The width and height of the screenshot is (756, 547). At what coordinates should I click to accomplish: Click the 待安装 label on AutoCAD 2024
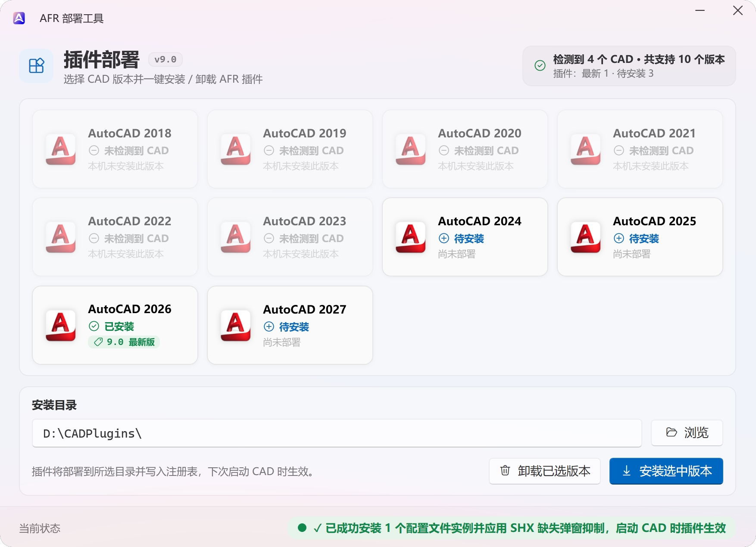[x=469, y=239]
